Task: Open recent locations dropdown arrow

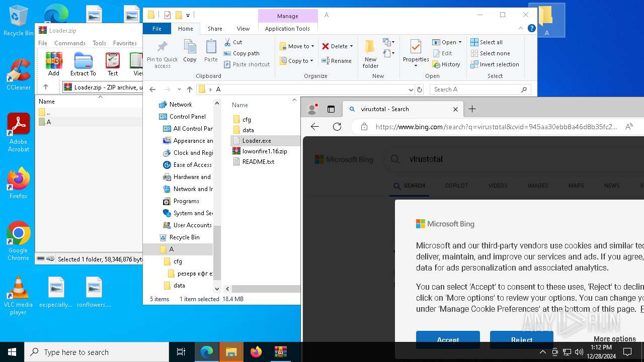Action: tap(178, 89)
